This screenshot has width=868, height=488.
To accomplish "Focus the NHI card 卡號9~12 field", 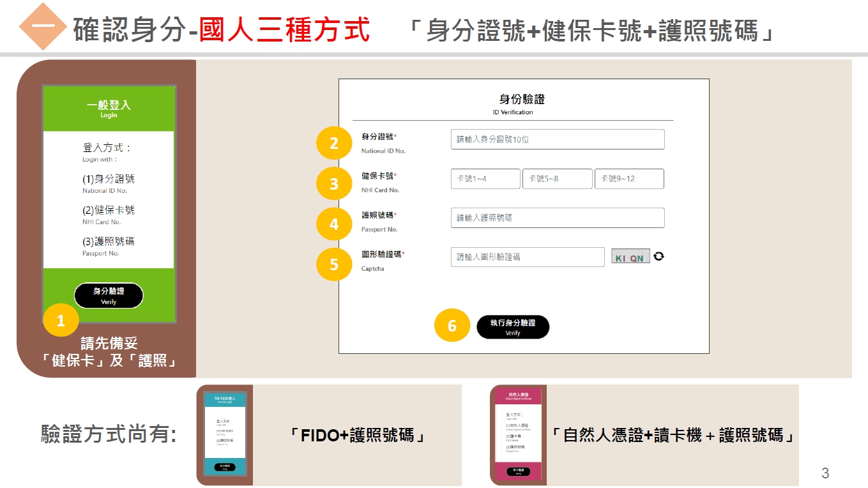I will coord(629,179).
